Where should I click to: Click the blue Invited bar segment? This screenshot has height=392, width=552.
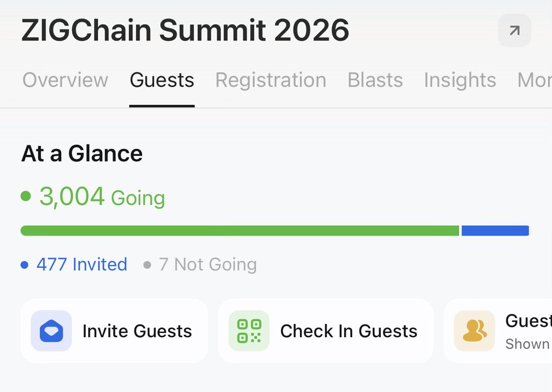tap(494, 231)
